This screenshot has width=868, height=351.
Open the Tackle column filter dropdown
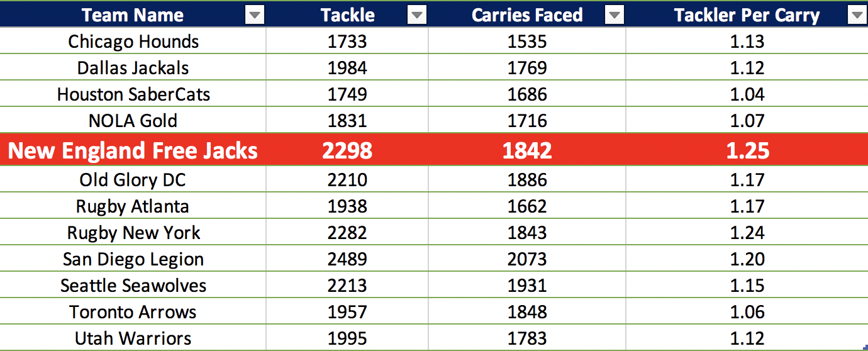(x=416, y=16)
